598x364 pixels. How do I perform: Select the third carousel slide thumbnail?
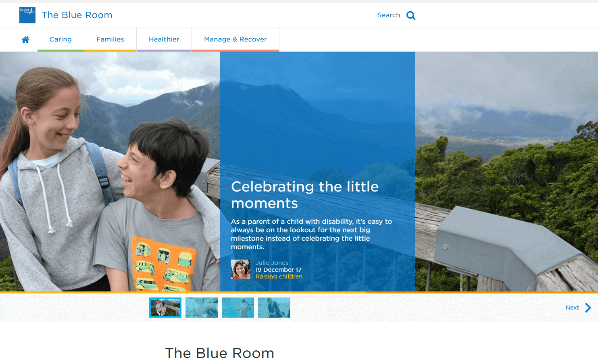click(238, 308)
